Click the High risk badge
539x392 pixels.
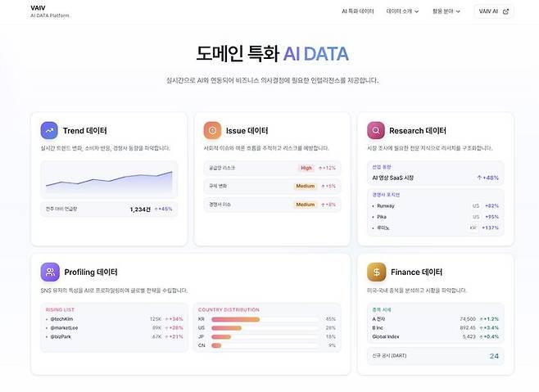coord(306,168)
